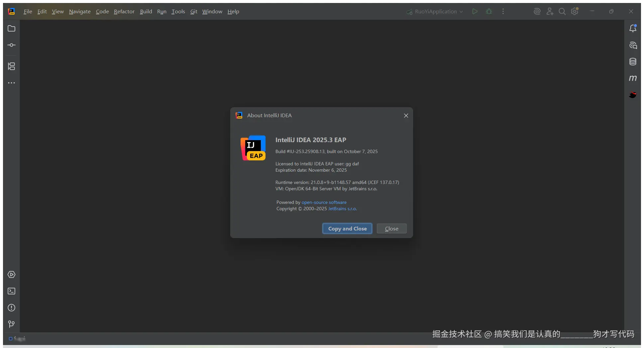Screen dimensions: 644x348
Task: Open the Maven tool window
Action: coord(633,78)
